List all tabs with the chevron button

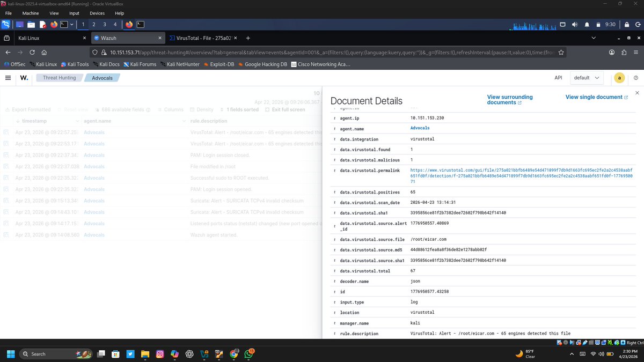594,38
